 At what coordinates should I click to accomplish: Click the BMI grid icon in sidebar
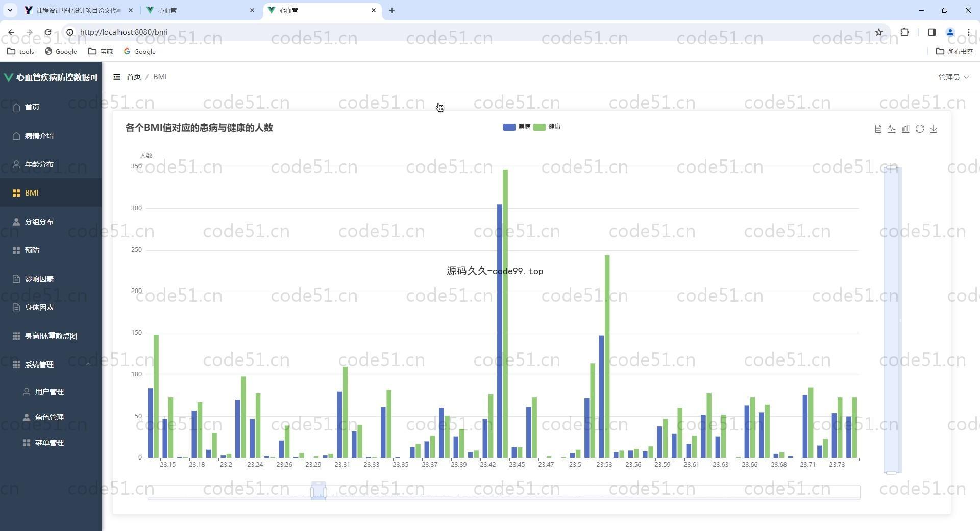[16, 193]
